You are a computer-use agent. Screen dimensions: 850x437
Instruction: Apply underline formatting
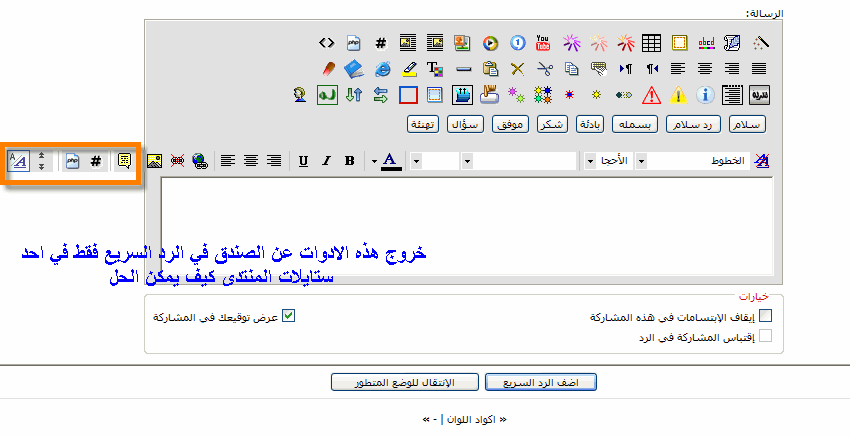click(x=301, y=160)
